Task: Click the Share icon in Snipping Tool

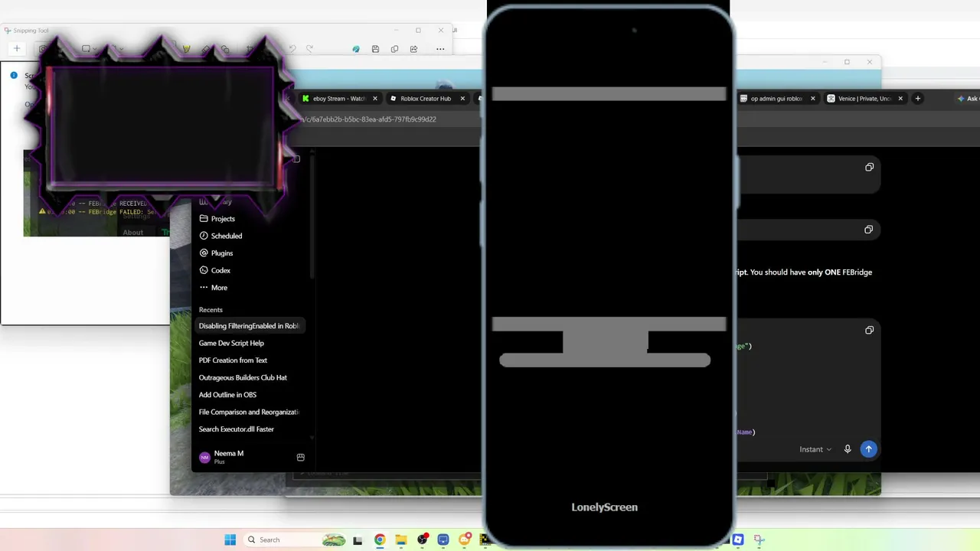Action: pos(413,49)
